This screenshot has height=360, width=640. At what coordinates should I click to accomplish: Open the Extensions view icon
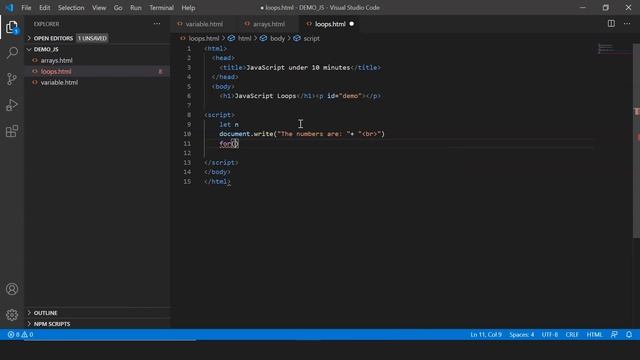12,131
